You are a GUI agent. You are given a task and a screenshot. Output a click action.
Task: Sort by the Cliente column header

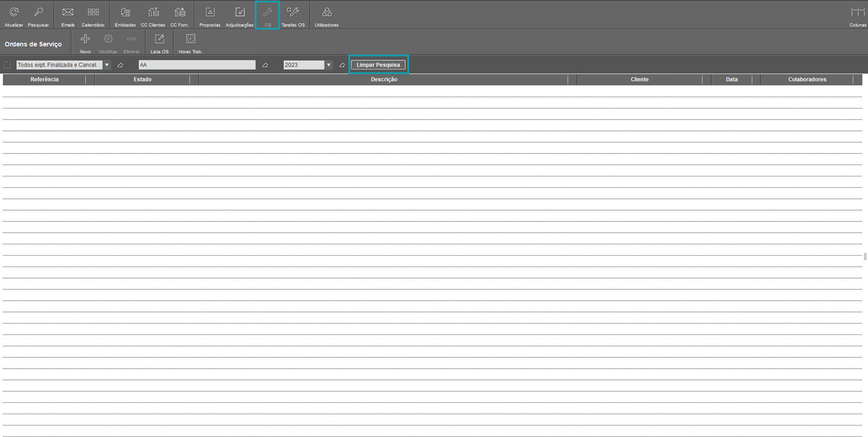(x=639, y=79)
